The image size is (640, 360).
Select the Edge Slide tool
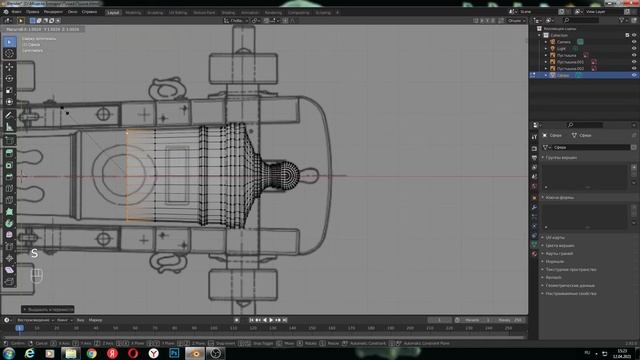click(x=9, y=247)
